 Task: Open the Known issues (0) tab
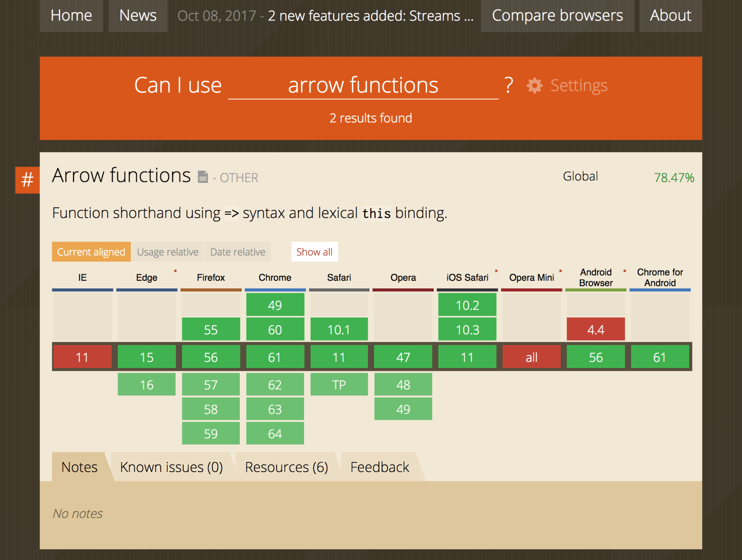[x=171, y=467]
